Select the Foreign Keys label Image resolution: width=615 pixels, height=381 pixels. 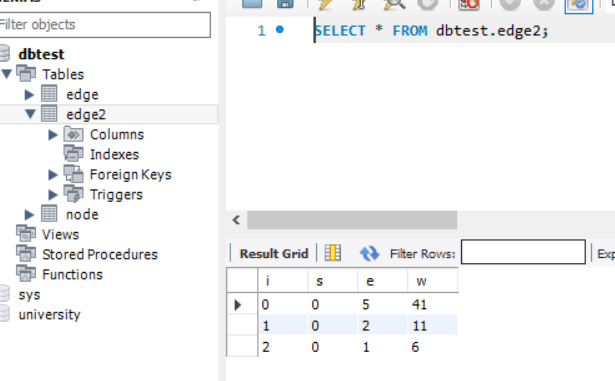point(131,175)
